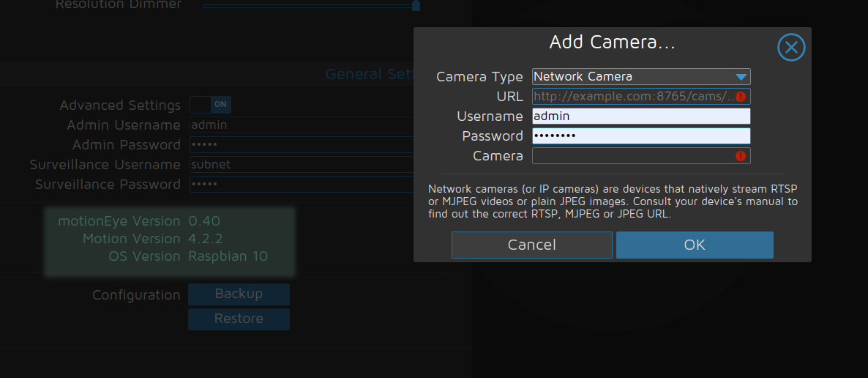This screenshot has width=868, height=378.
Task: Click the Admin Password field
Action: pyautogui.click(x=302, y=144)
